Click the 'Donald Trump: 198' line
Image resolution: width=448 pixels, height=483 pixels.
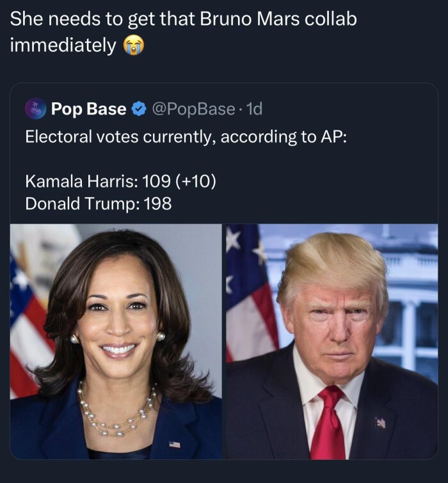(99, 203)
